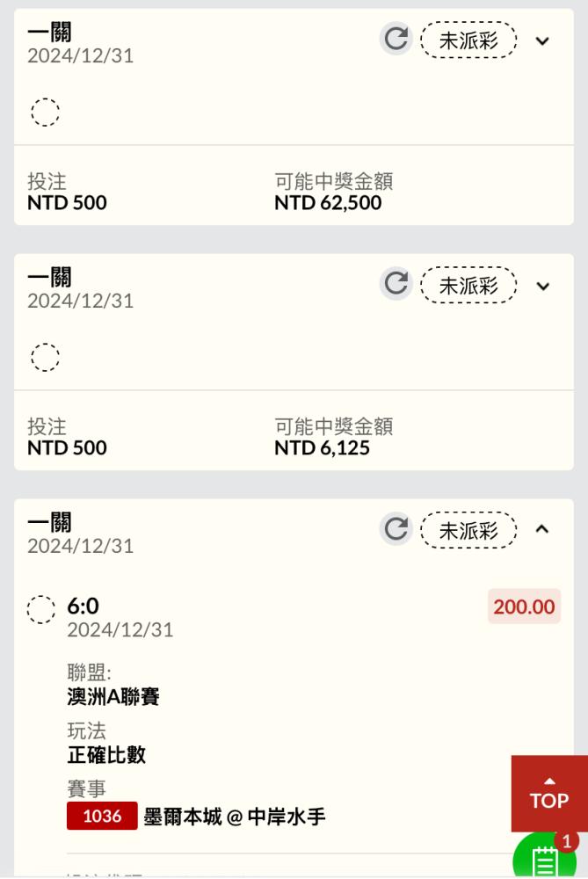Refresh the NTD 62,500 bet card

(396, 40)
